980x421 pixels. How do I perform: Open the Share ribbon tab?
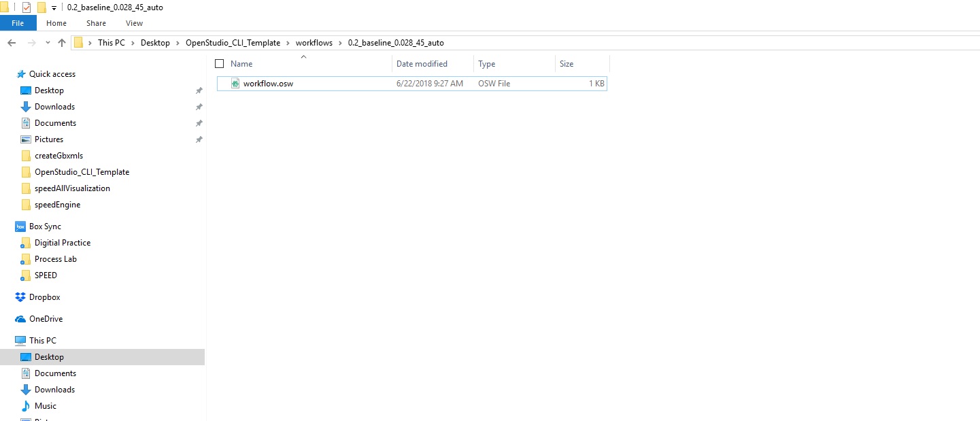(96, 23)
